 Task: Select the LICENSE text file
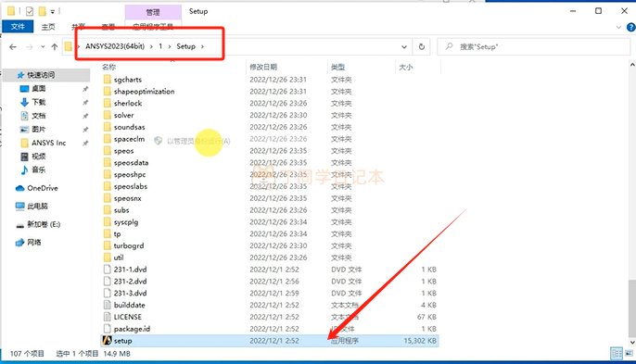pos(127,317)
